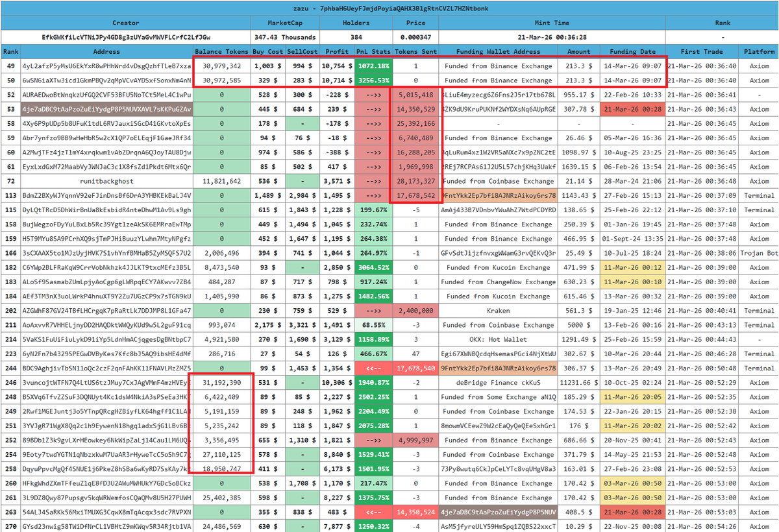This screenshot has height=532, width=779.
Task: Click the tokens sent value 25,392,166
Action: click(x=415, y=123)
